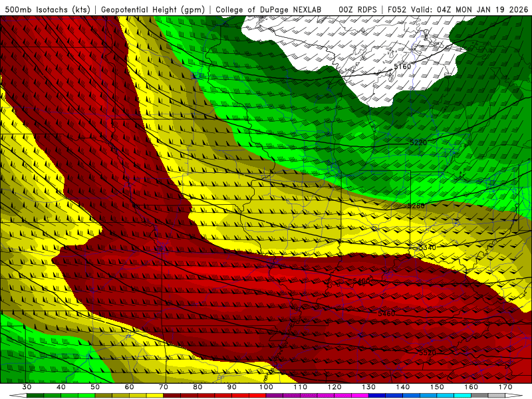Click the 70 tick label on color scale

164,387
